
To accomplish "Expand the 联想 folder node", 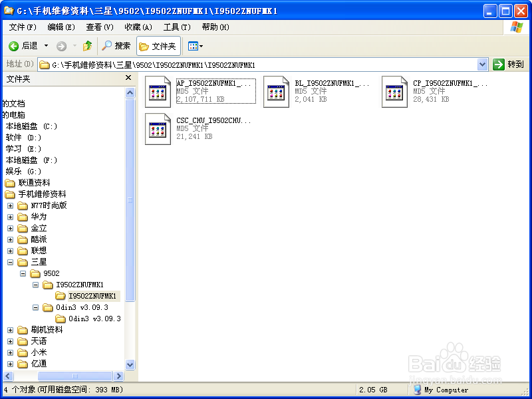I will click(10, 251).
